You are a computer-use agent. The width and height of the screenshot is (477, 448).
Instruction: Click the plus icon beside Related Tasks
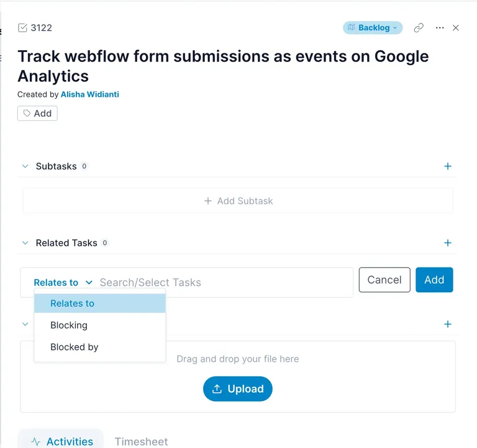(448, 243)
